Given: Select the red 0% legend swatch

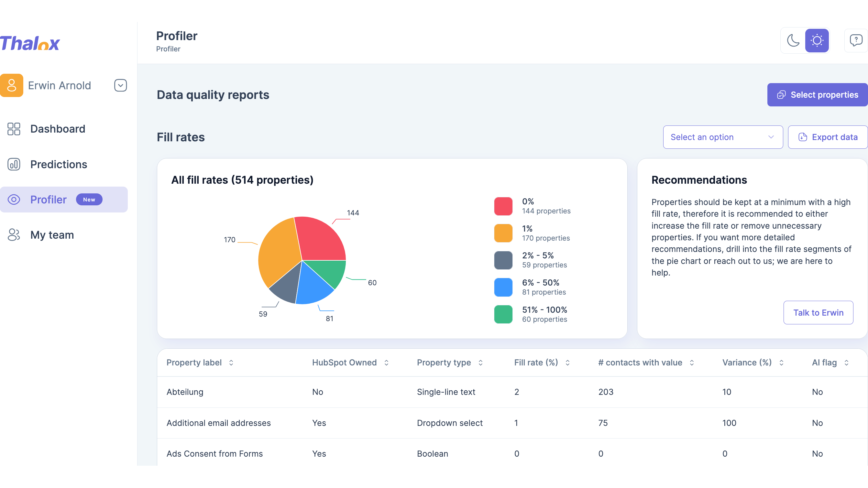Looking at the screenshot, I should point(503,206).
